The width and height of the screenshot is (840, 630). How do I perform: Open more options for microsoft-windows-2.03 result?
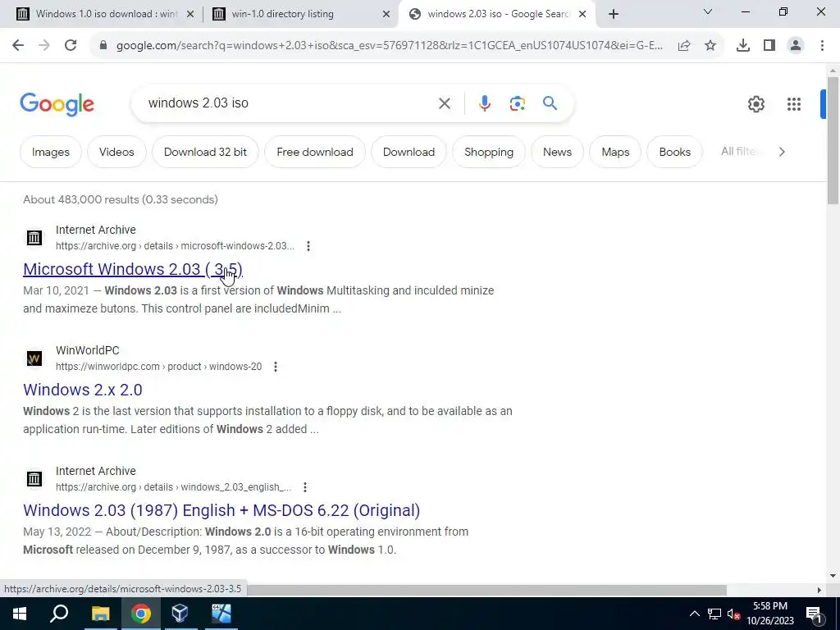(x=308, y=246)
